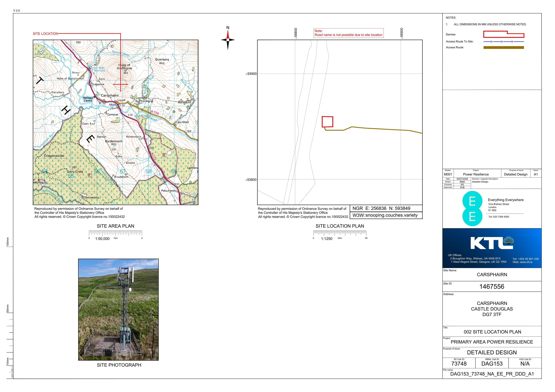555x392 pixels.
Task: Click the NGR E: 256836 N: 593849 box
Action: pos(386,208)
